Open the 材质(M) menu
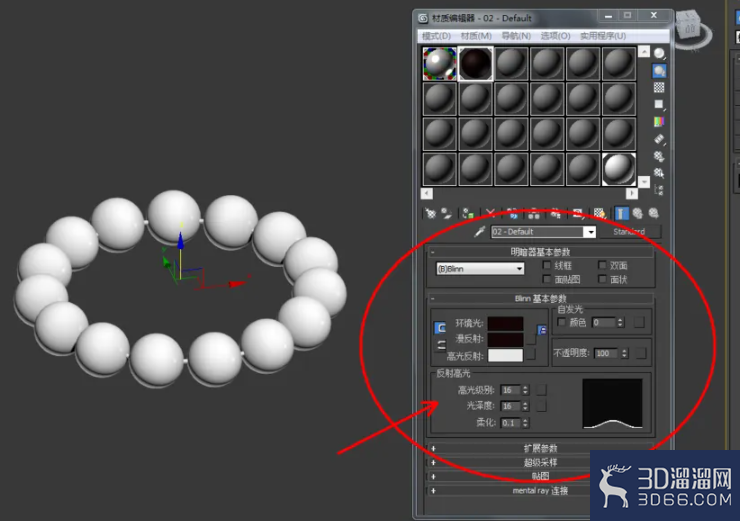The height and width of the screenshot is (521, 740). pos(476,36)
